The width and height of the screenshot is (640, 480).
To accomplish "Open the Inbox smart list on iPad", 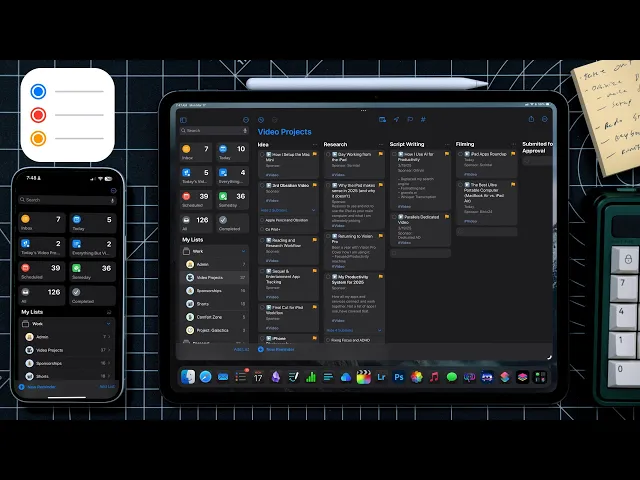I will [196, 152].
